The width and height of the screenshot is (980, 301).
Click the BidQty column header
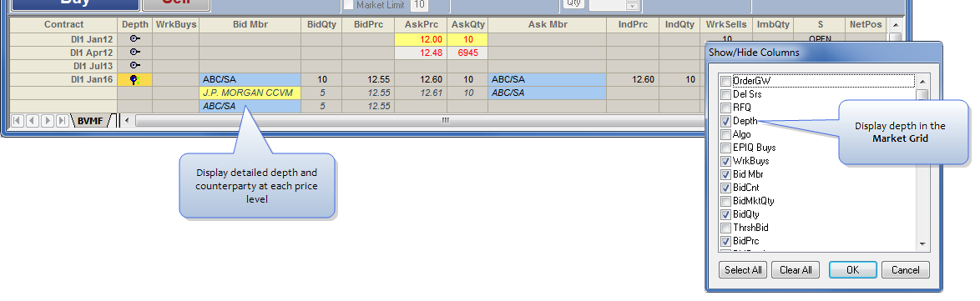click(x=321, y=25)
